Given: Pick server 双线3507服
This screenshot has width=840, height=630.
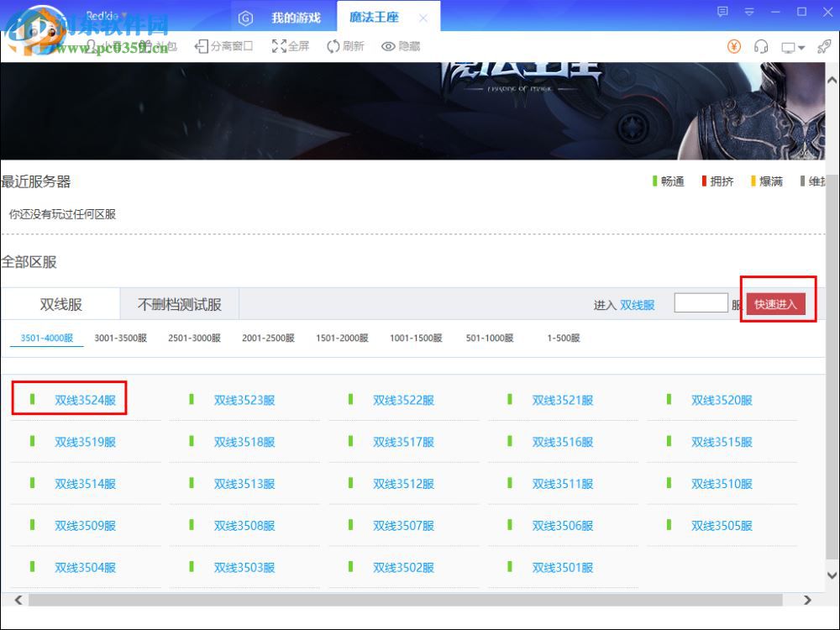Looking at the screenshot, I should coord(403,526).
